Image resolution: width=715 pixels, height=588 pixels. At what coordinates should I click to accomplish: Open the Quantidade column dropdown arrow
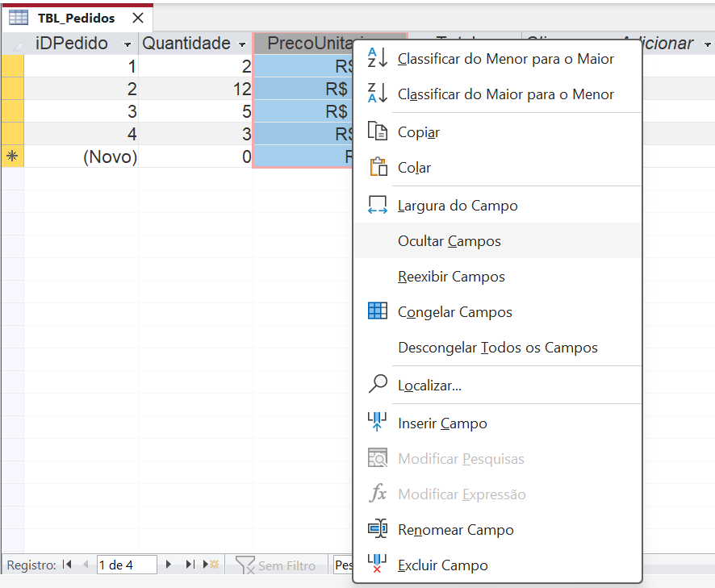pos(242,44)
